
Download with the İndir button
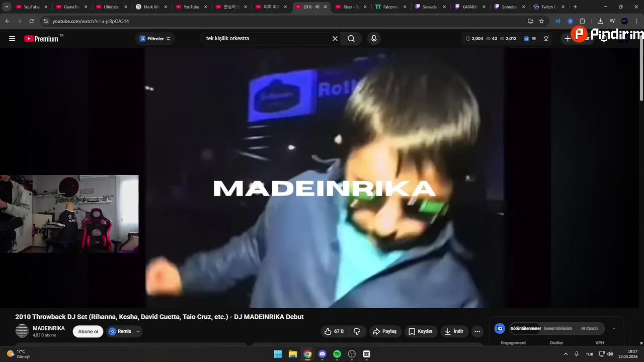[454, 331]
